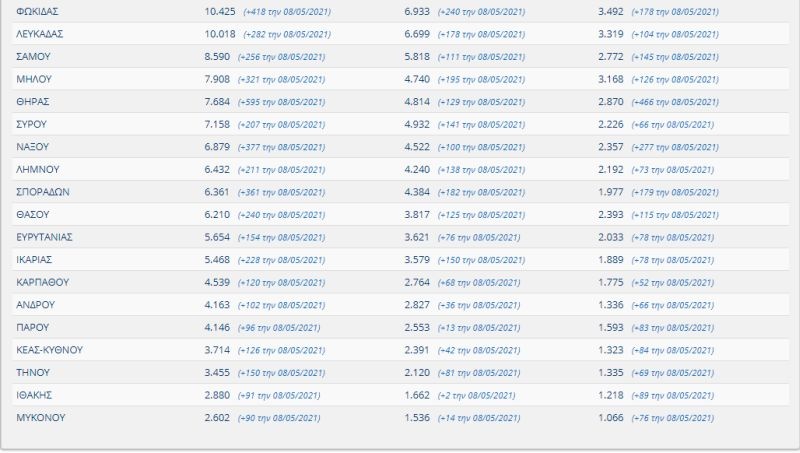Select the ΘΗΡΑΣ row label
Screen dimensions: 800x453
[33, 102]
